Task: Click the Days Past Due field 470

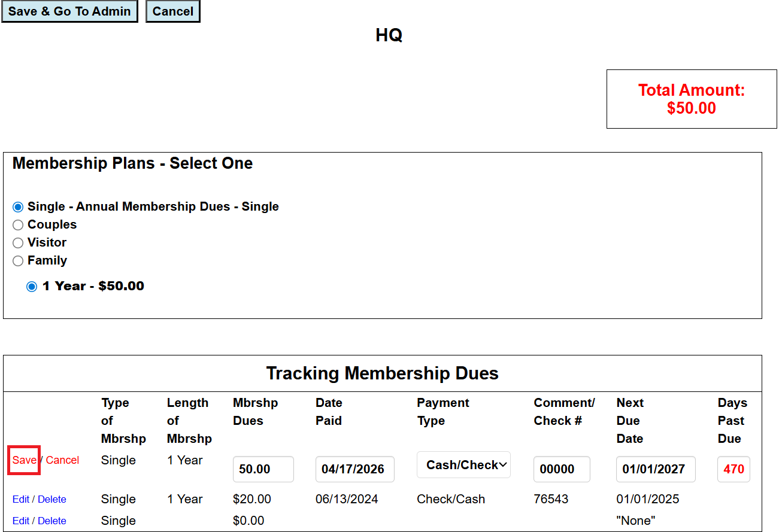Action: point(733,469)
